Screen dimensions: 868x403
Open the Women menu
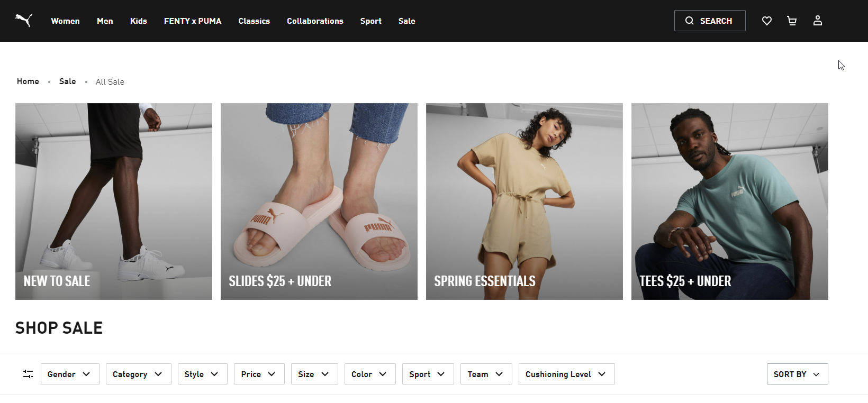click(65, 21)
